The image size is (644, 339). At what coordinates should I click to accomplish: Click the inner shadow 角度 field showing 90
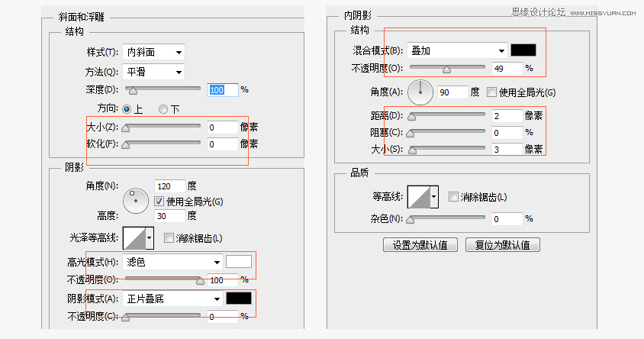[x=453, y=92]
